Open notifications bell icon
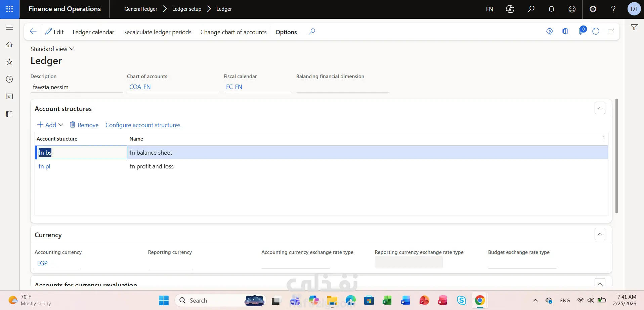This screenshot has height=310, width=644. point(551,9)
